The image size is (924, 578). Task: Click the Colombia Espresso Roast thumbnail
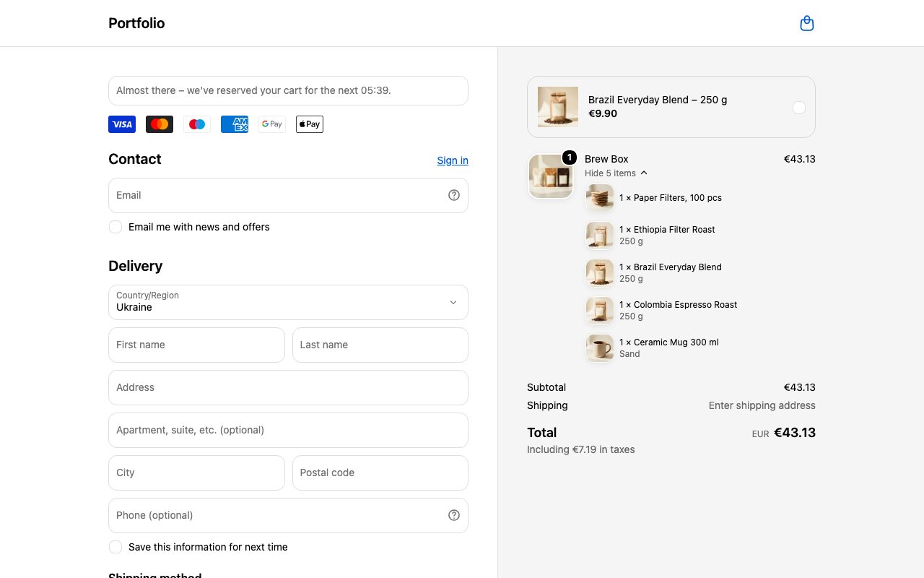tap(600, 311)
